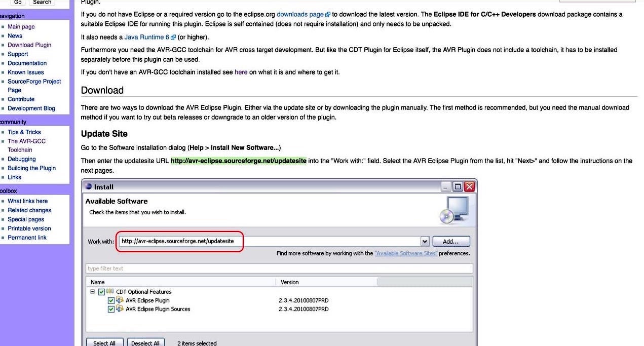Click the plugin version 2.3.4.20100807PRD of AVR Eclipse Plugin
644x346 pixels.
[x=304, y=300]
